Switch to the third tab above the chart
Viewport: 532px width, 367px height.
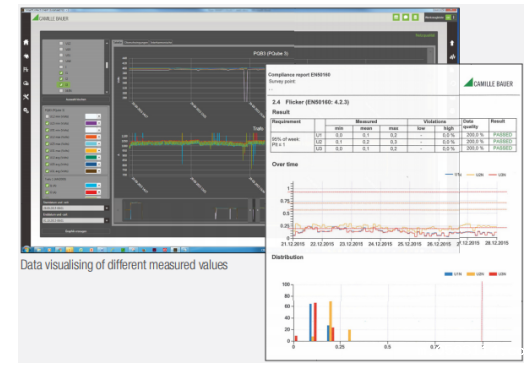[161, 42]
